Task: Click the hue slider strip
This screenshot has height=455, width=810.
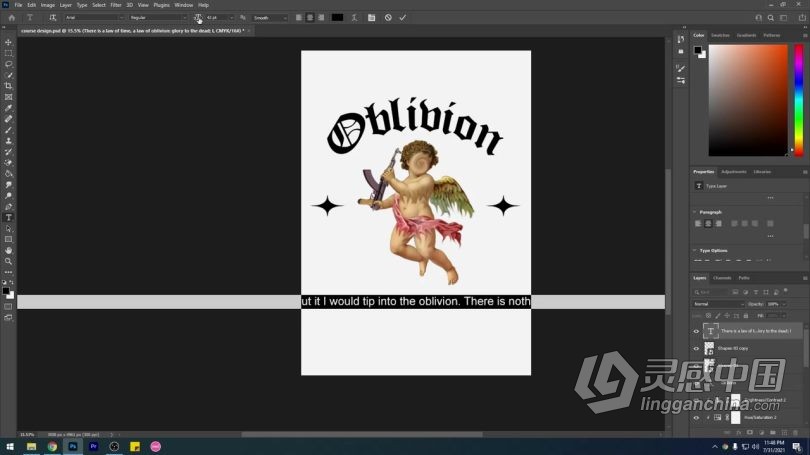Action: point(799,100)
